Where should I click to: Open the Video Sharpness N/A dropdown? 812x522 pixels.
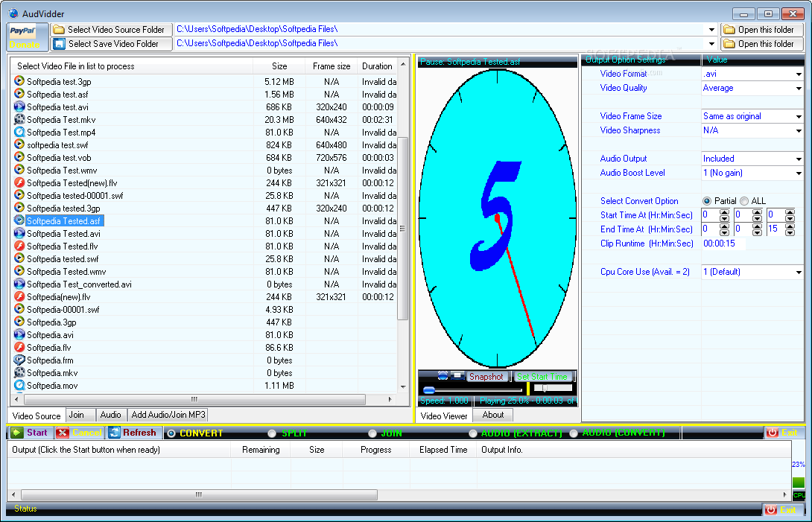[799, 130]
